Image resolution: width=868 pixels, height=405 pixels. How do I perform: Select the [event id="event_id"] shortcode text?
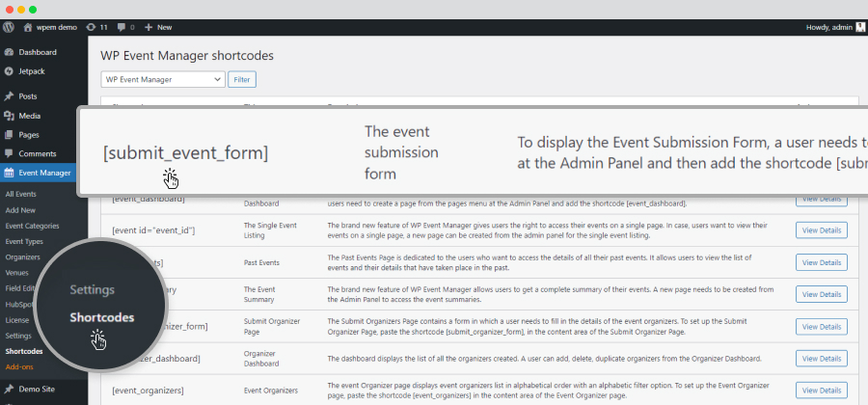click(x=153, y=230)
